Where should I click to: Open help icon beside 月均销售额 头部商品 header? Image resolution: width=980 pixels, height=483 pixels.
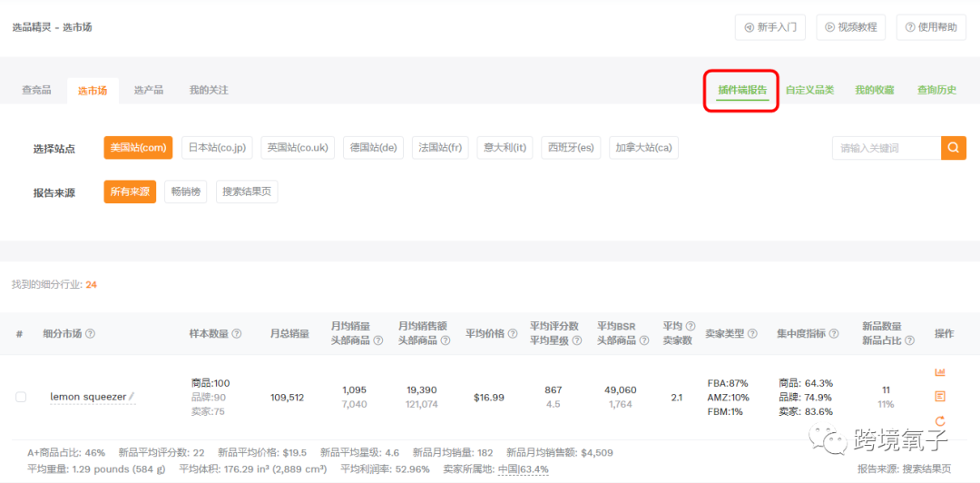point(445,341)
